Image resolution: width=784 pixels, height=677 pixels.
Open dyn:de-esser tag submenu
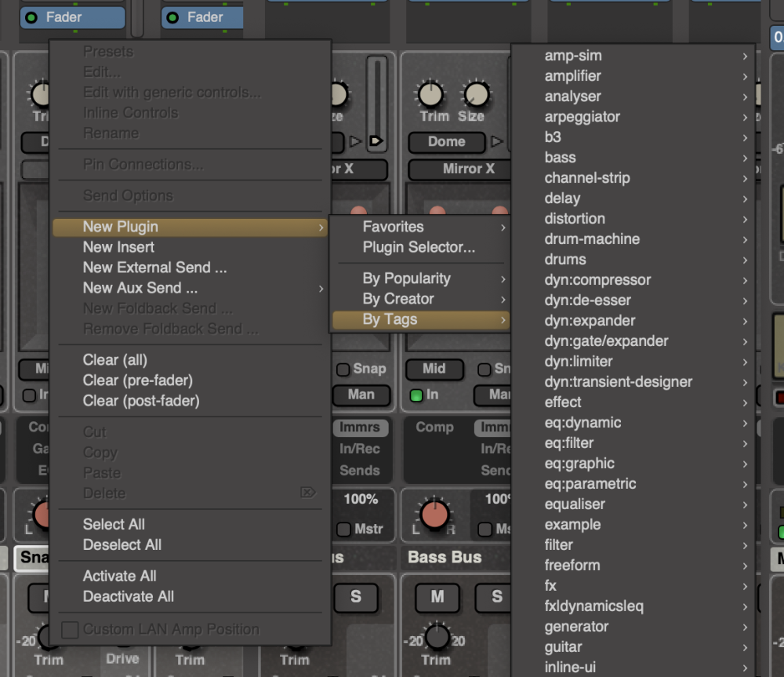click(x=633, y=300)
